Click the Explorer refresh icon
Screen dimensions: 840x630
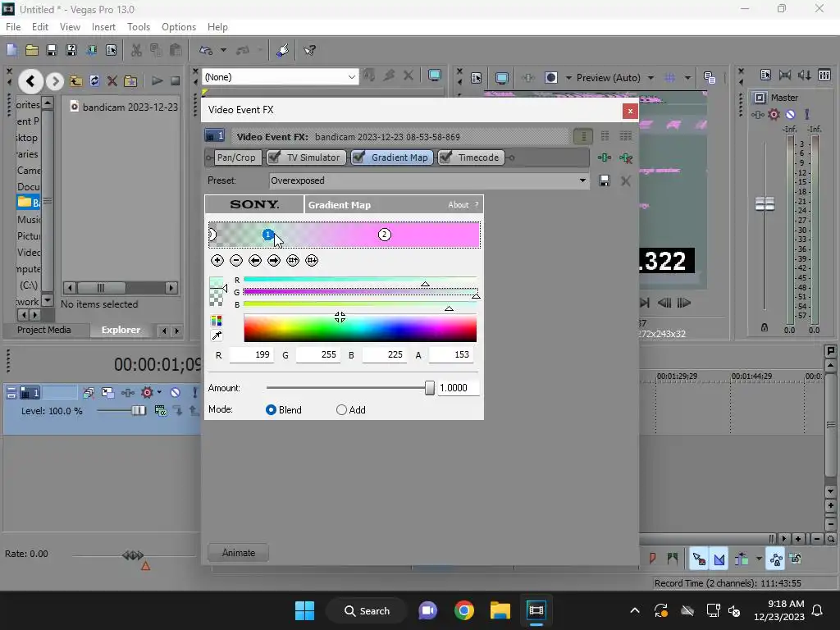[94, 81]
